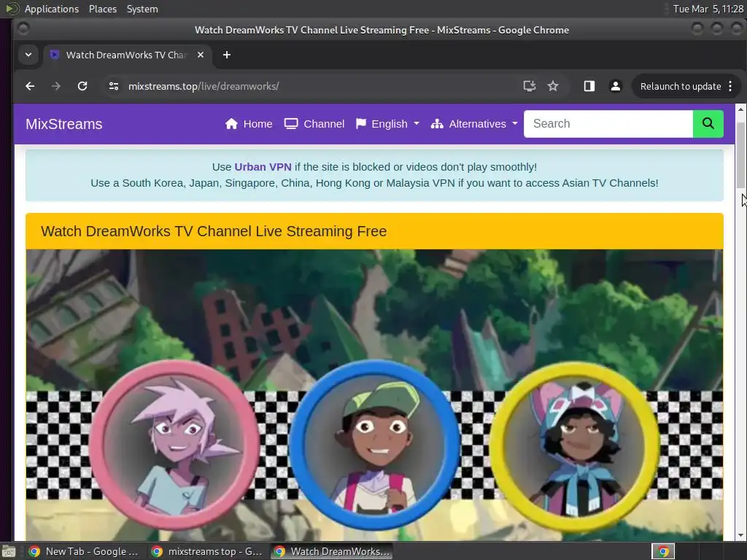This screenshot has width=747, height=560.
Task: Click the blue-ring boy with green cap
Action: (374, 444)
